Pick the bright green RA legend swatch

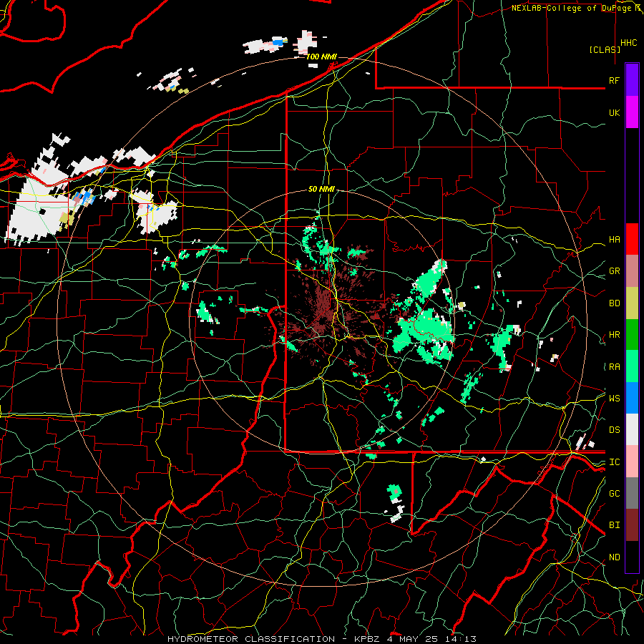tap(632, 366)
